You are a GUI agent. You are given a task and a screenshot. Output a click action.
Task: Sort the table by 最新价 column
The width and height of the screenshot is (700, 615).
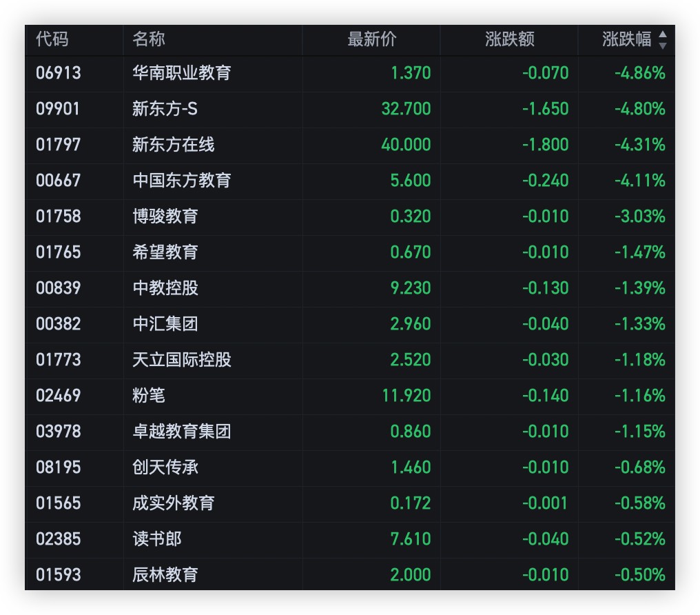pos(371,39)
